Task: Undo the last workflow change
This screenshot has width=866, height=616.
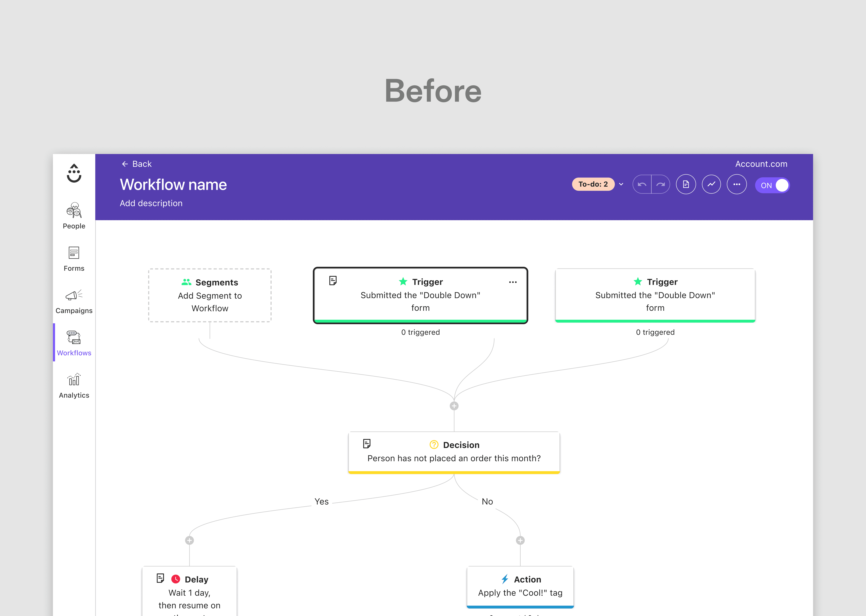Action: pos(642,184)
